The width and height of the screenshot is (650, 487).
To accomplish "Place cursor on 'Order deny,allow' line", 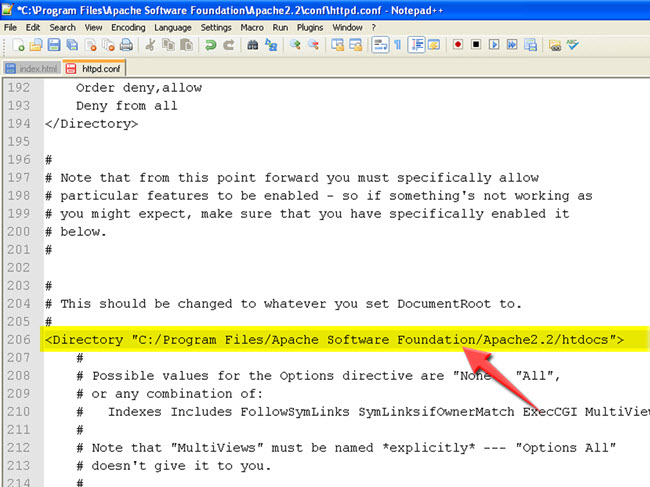I will [x=139, y=88].
